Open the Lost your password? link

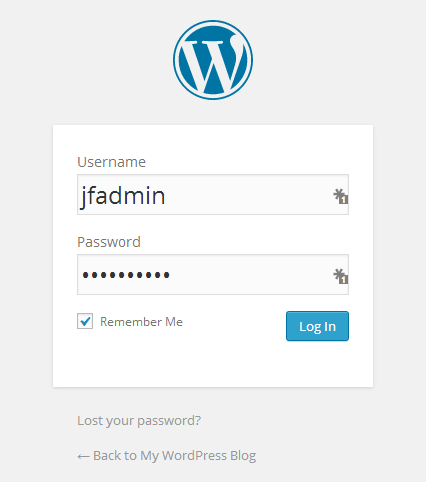tap(139, 421)
